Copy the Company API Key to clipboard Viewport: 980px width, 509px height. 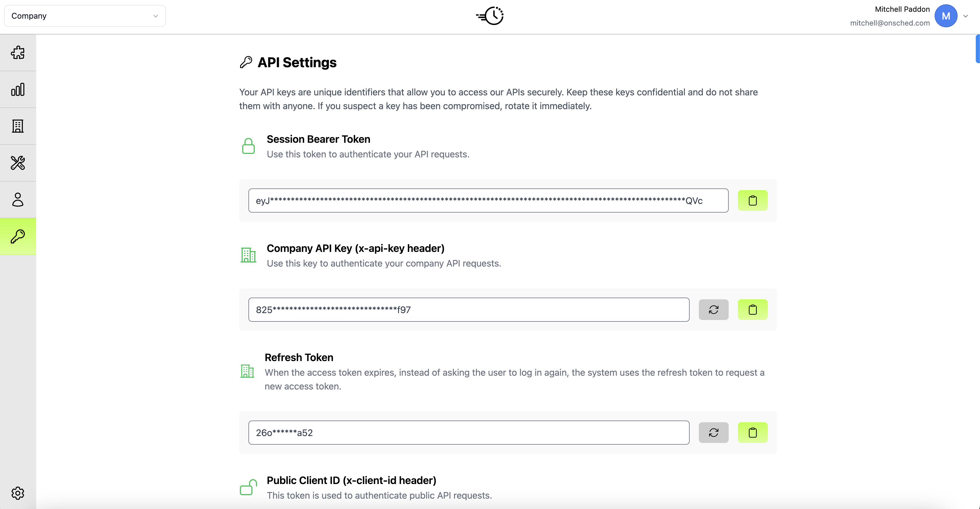click(752, 310)
